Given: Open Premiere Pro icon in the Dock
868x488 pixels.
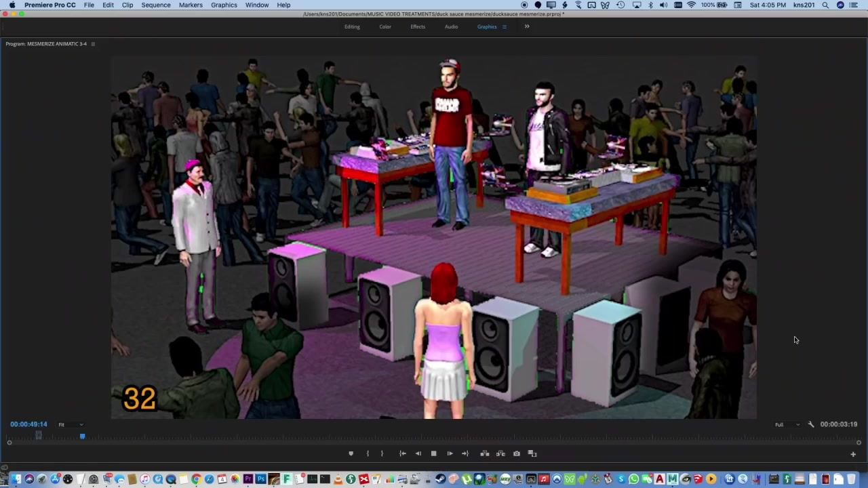Looking at the screenshot, I should pos(248,480).
